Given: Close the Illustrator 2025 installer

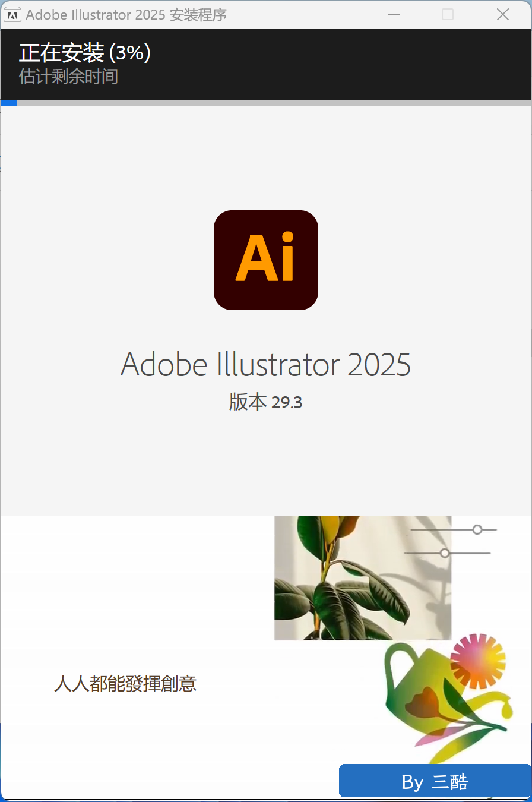Looking at the screenshot, I should [503, 14].
